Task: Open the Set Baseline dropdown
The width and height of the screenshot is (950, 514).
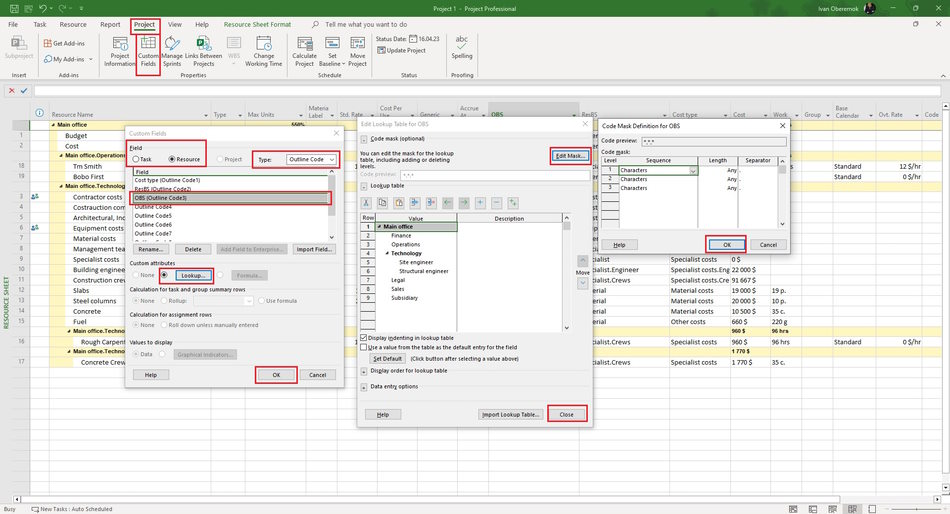Action: click(x=332, y=59)
